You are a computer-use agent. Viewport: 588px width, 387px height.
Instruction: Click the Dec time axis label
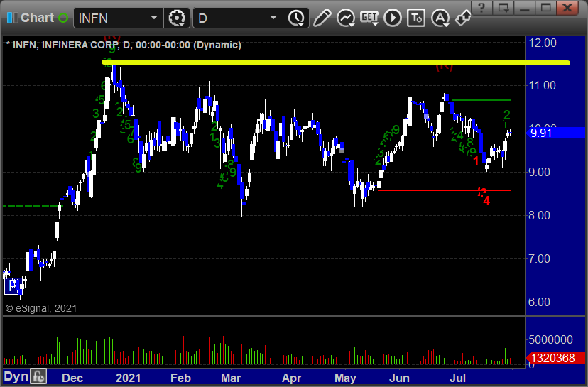click(72, 378)
